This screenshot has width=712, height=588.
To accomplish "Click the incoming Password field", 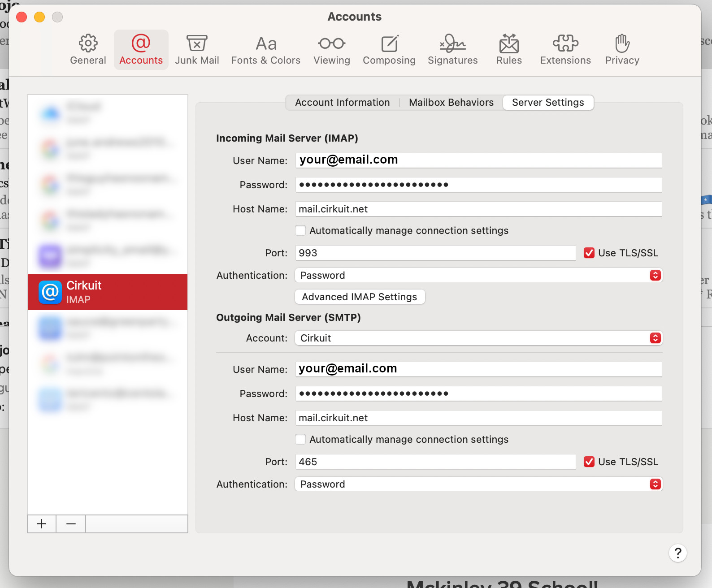I will click(478, 185).
